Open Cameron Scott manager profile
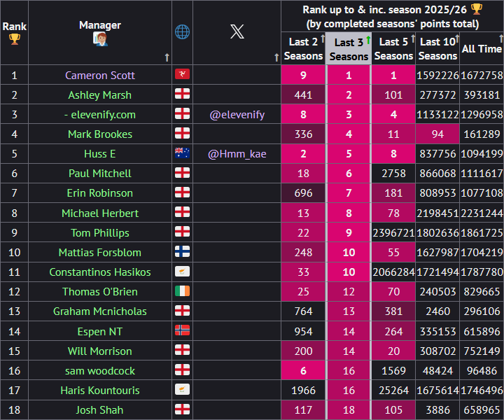The height and width of the screenshot is (420, 504). pos(100,75)
